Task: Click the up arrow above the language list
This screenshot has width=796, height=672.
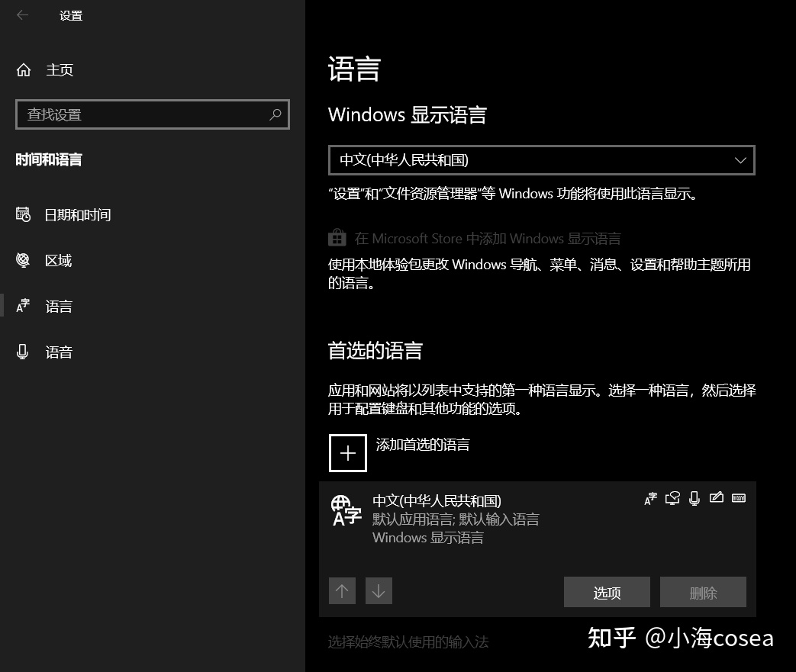Action: [342, 590]
